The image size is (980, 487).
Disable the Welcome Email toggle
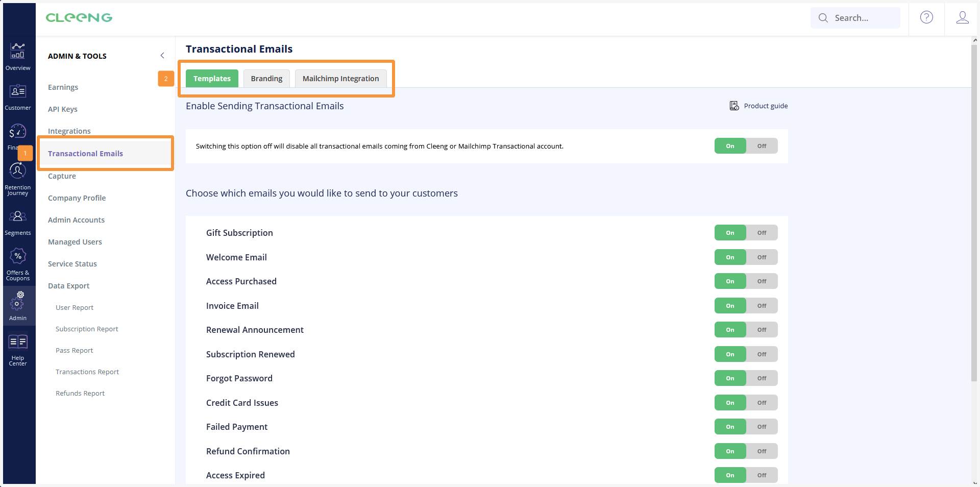(762, 257)
